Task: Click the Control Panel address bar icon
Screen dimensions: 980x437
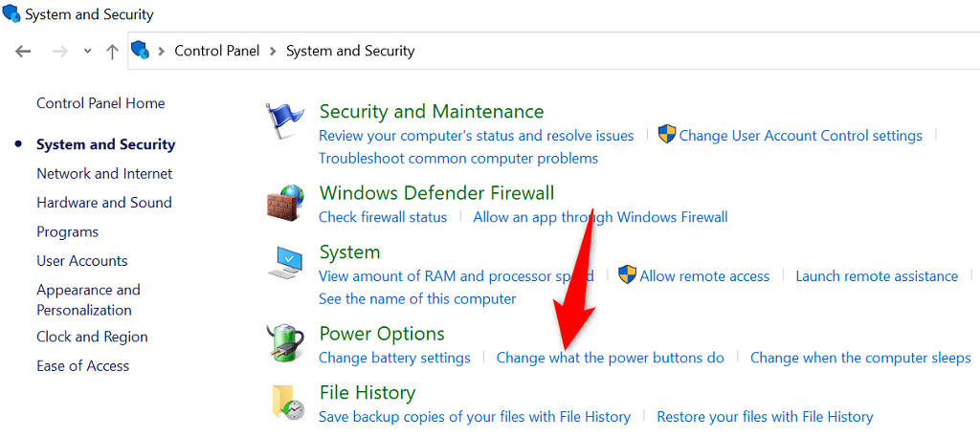Action: pyautogui.click(x=142, y=51)
